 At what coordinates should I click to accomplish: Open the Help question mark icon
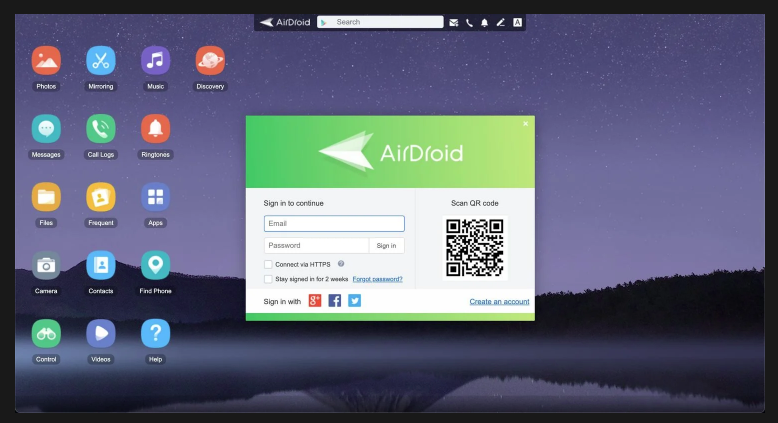(x=155, y=334)
